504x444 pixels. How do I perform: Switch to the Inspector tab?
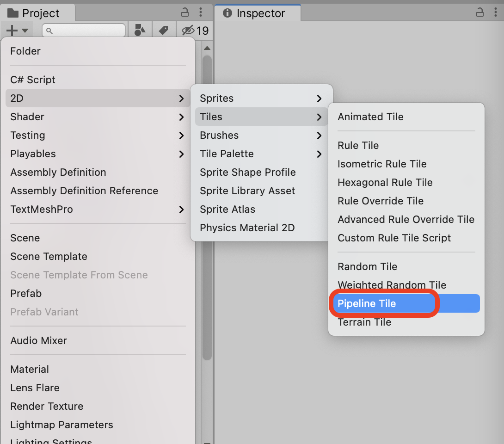258,13
